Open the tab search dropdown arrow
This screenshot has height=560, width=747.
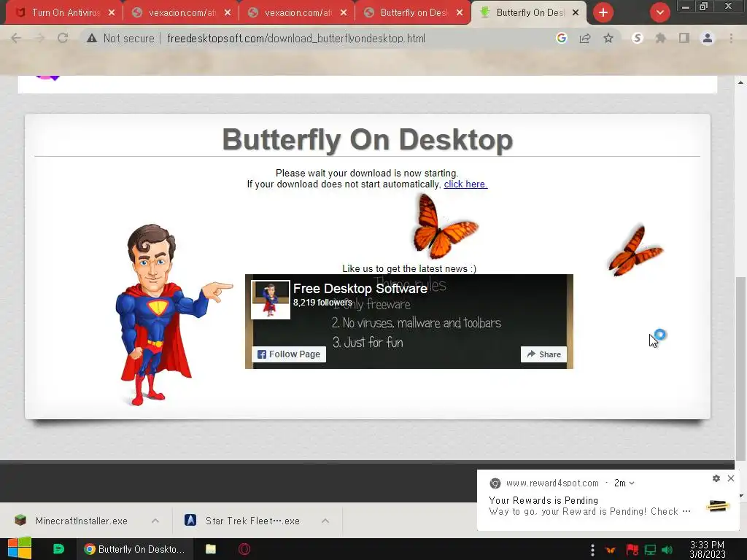click(x=659, y=12)
